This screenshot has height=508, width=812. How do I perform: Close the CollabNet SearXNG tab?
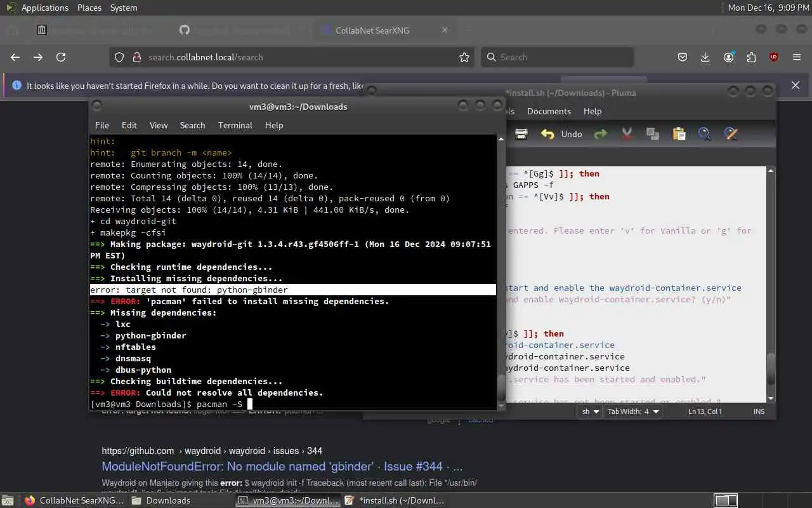click(x=445, y=30)
